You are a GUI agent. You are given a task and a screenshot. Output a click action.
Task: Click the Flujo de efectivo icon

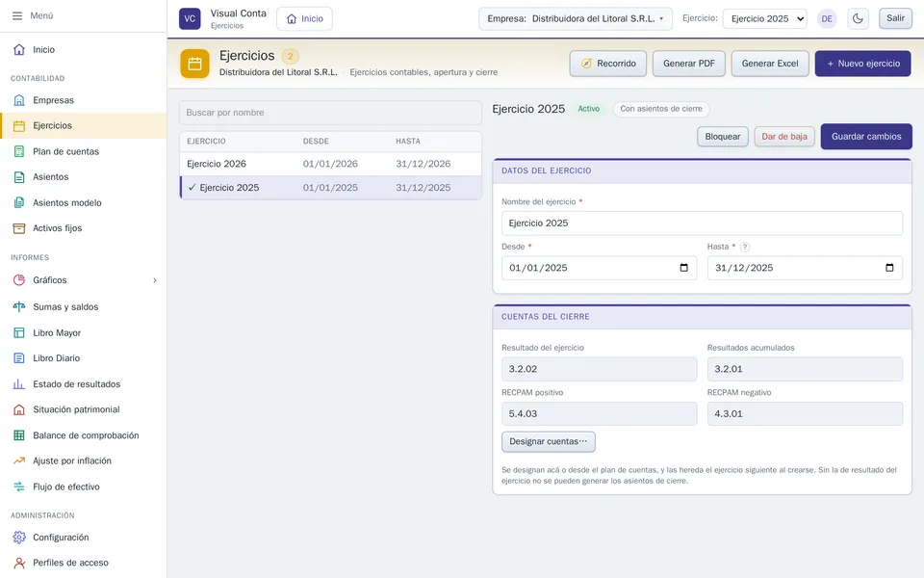[19, 486]
